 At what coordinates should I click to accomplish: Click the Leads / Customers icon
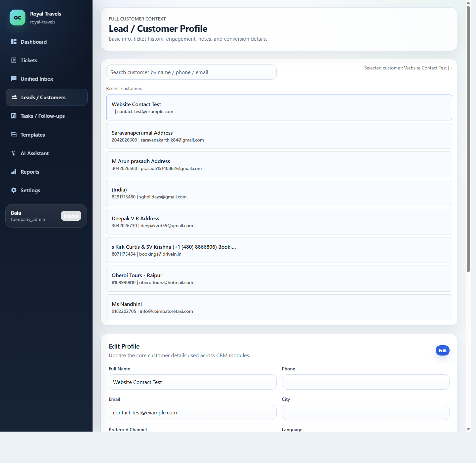point(14,97)
